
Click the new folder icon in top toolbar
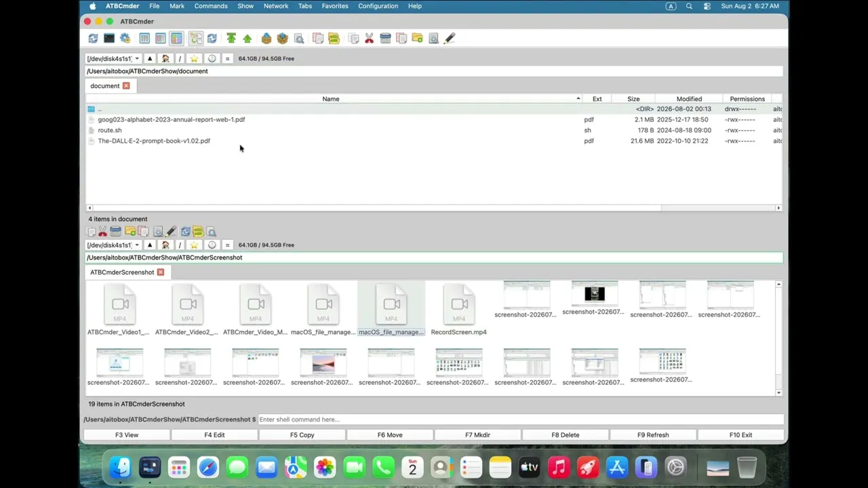click(417, 39)
